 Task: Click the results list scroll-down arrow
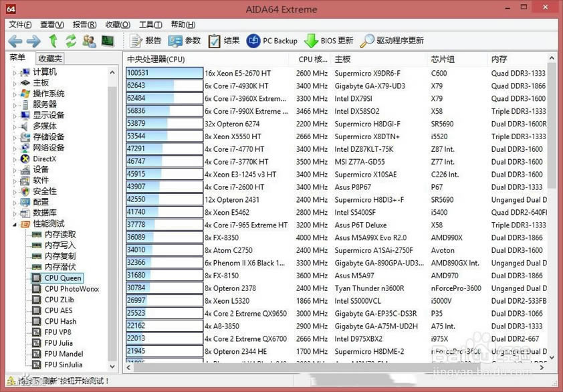(552, 358)
